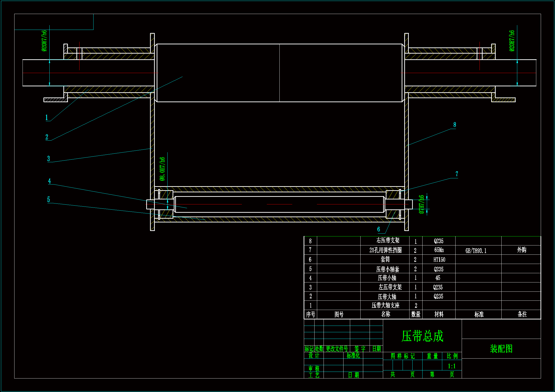Select the HT150 material entry
This screenshot has height=392, width=555.
[x=439, y=260]
